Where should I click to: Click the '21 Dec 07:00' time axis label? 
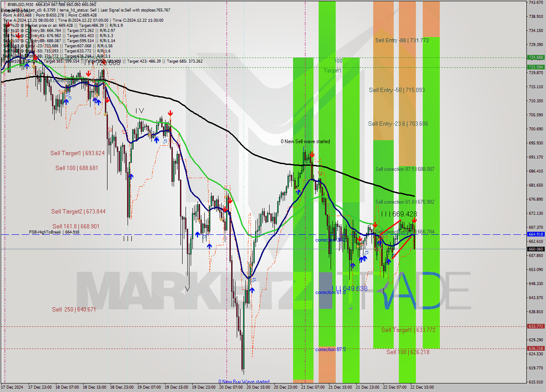pos(313,387)
